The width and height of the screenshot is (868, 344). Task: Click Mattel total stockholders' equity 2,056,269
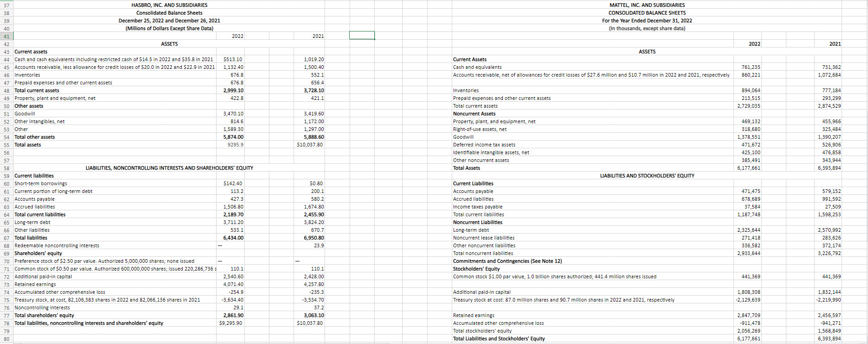(x=749, y=331)
